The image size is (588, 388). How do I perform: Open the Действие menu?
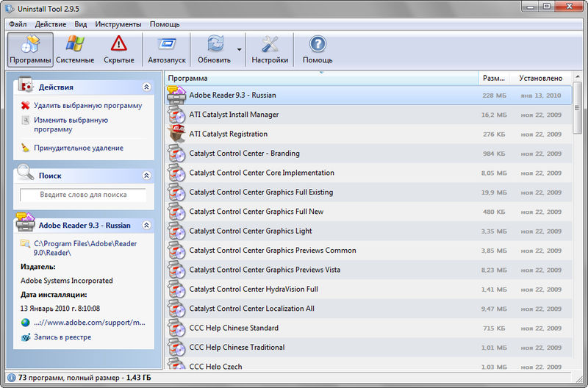pos(51,24)
